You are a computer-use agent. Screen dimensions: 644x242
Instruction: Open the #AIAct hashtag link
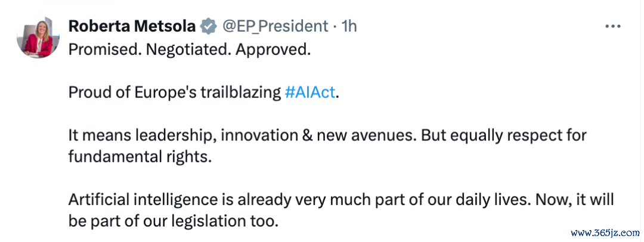point(310,93)
